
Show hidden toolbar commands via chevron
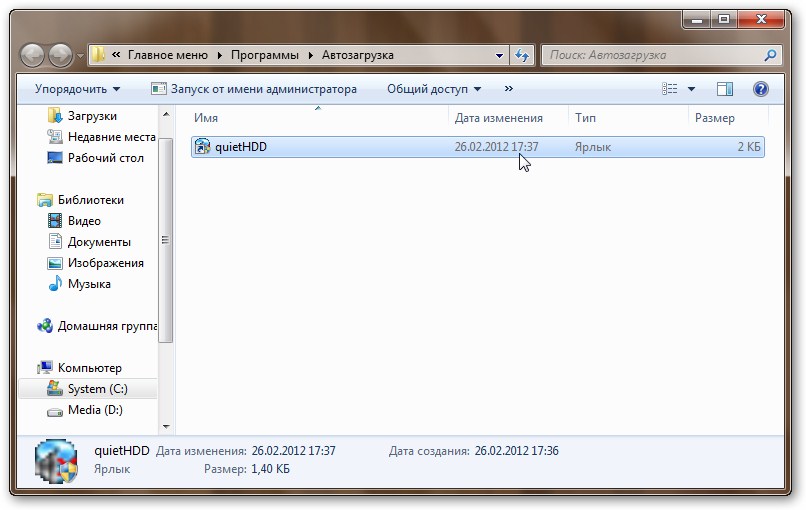(x=510, y=89)
